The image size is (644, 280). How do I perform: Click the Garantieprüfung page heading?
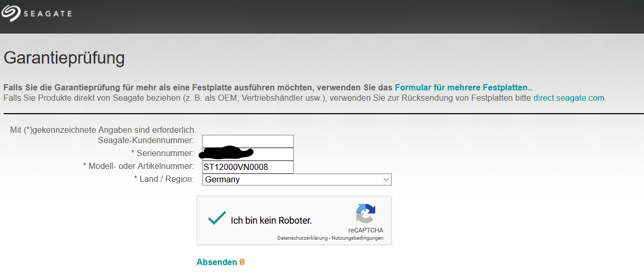[64, 58]
